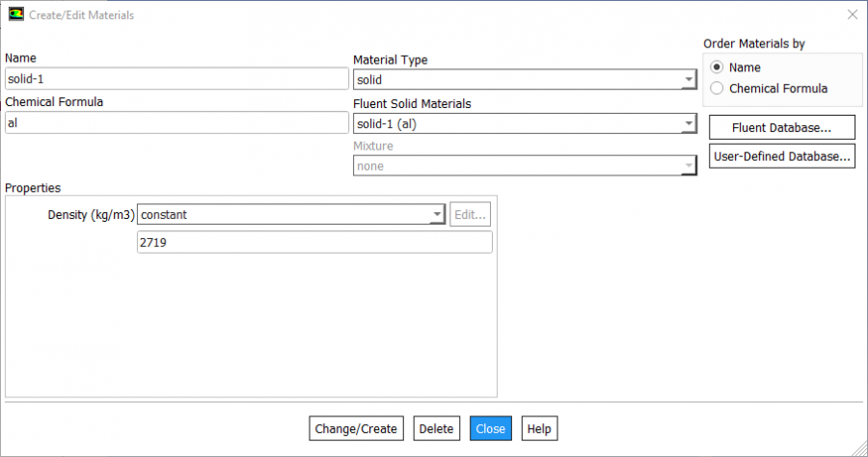Expand the Density method dropdown set to constant

[x=291, y=214]
